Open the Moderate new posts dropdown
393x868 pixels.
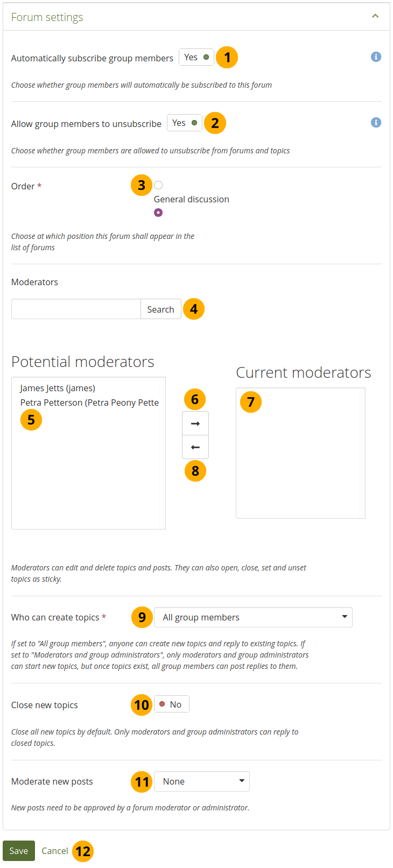[202, 781]
